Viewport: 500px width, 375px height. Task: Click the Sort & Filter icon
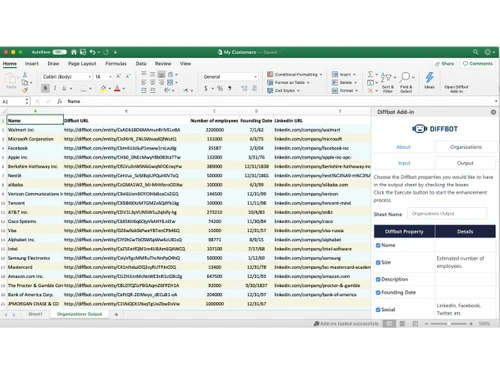[386, 77]
